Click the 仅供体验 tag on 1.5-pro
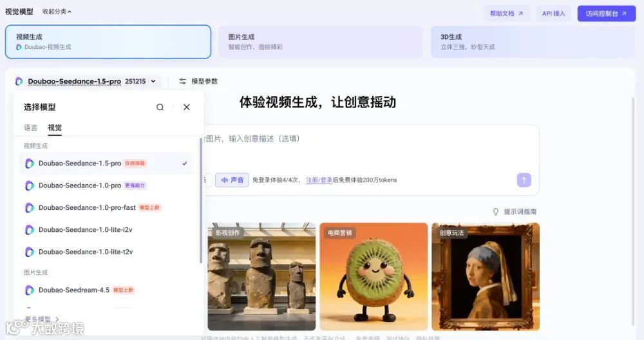The height and width of the screenshot is (340, 644). (x=135, y=164)
